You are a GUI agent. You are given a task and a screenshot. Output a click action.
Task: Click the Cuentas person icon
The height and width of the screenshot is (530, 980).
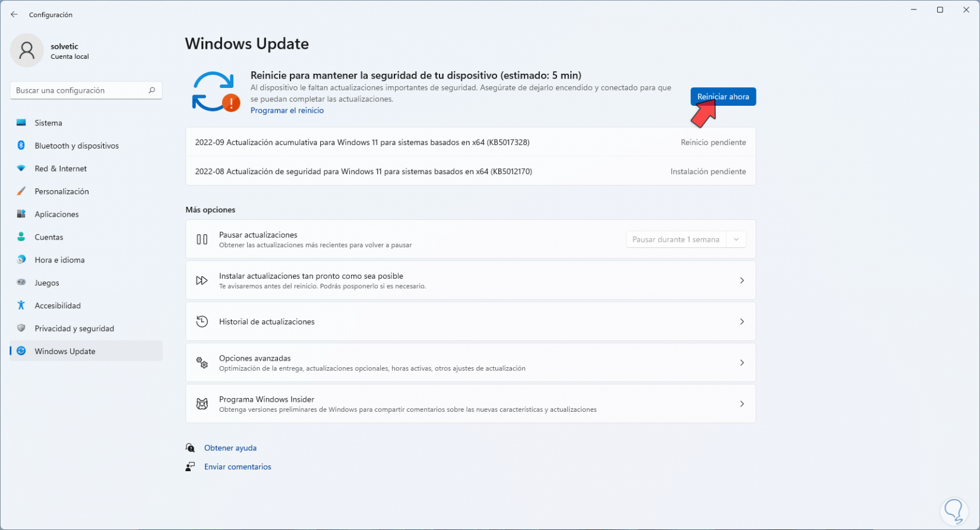(21, 237)
